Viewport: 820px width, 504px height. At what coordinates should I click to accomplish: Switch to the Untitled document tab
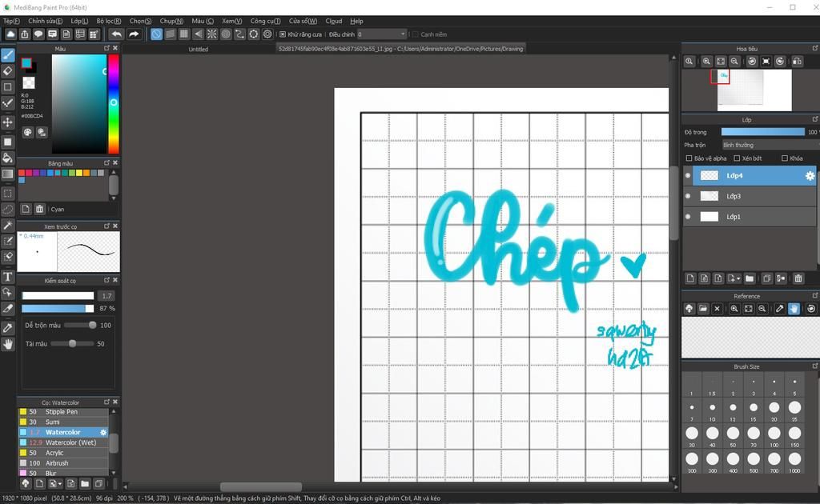tap(199, 49)
